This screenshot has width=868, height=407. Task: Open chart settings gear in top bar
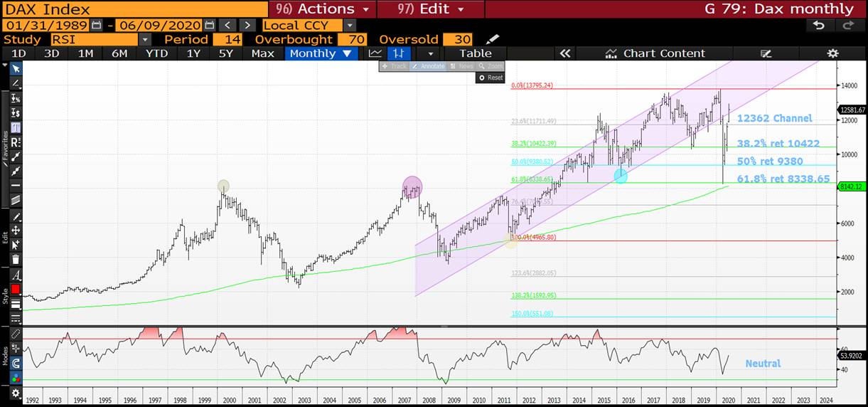pos(833,53)
